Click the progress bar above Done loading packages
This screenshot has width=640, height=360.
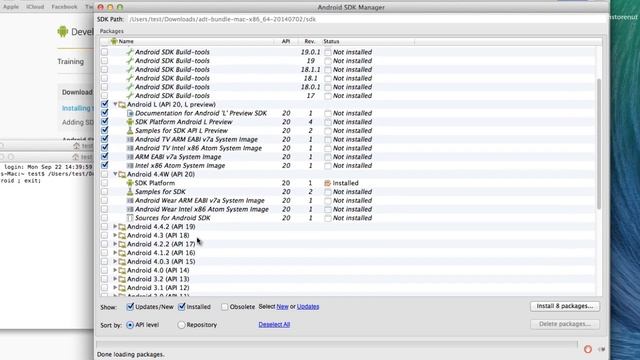tap(337, 344)
